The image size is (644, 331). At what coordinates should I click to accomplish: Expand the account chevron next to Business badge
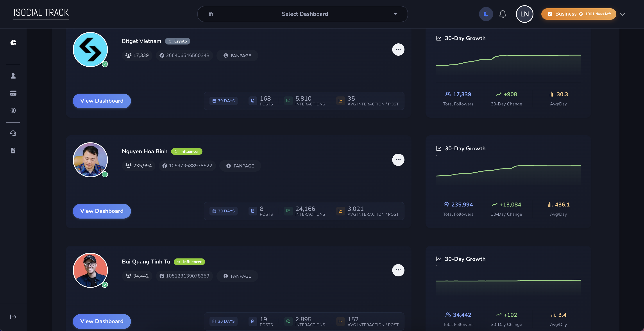tap(623, 14)
